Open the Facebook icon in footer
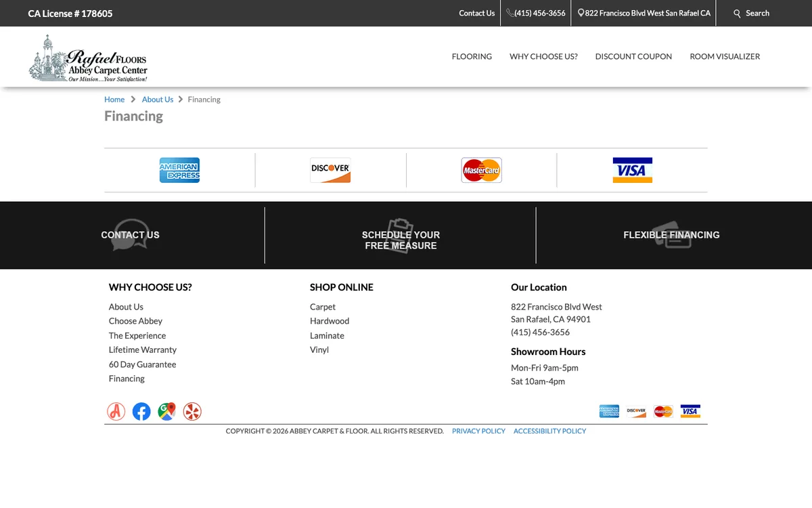Viewport: 812px width, 508px height. (x=141, y=411)
